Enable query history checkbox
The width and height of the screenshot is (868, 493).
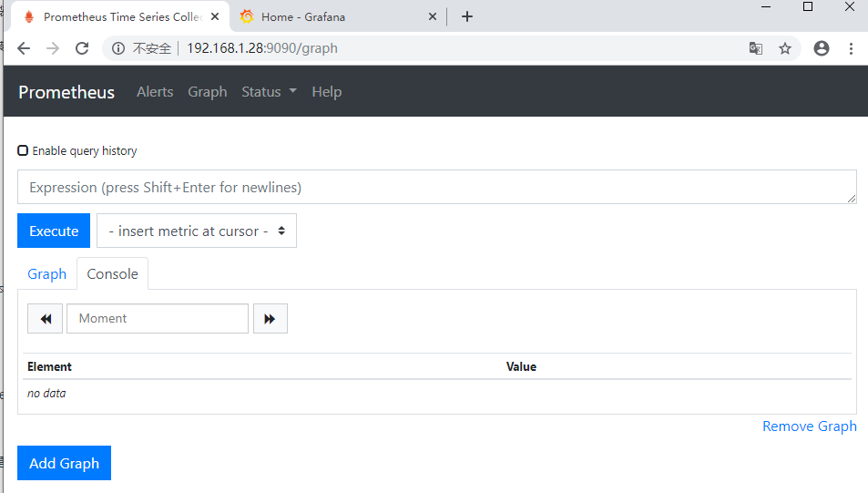coord(23,150)
